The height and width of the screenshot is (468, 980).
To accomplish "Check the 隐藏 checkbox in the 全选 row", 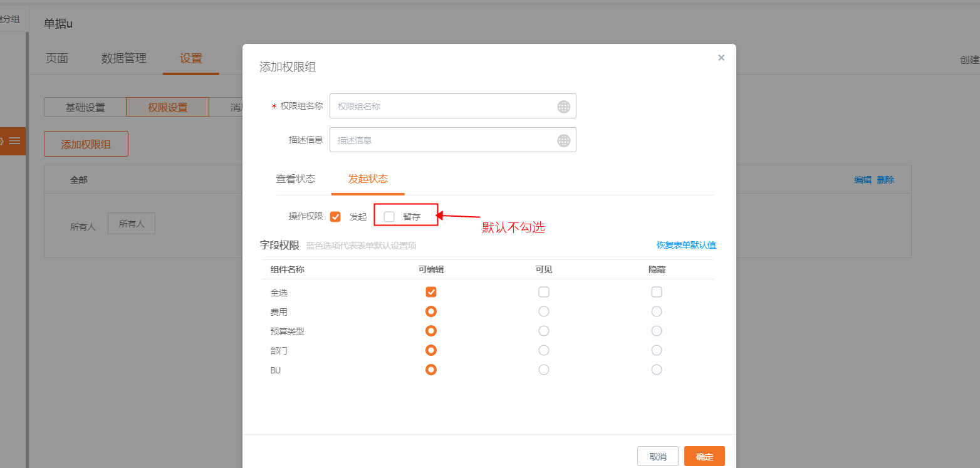I will click(656, 291).
